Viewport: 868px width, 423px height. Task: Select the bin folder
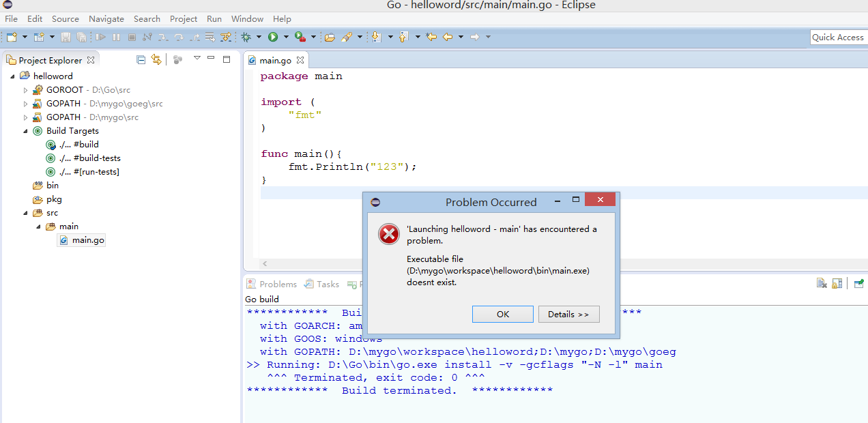(x=46, y=185)
